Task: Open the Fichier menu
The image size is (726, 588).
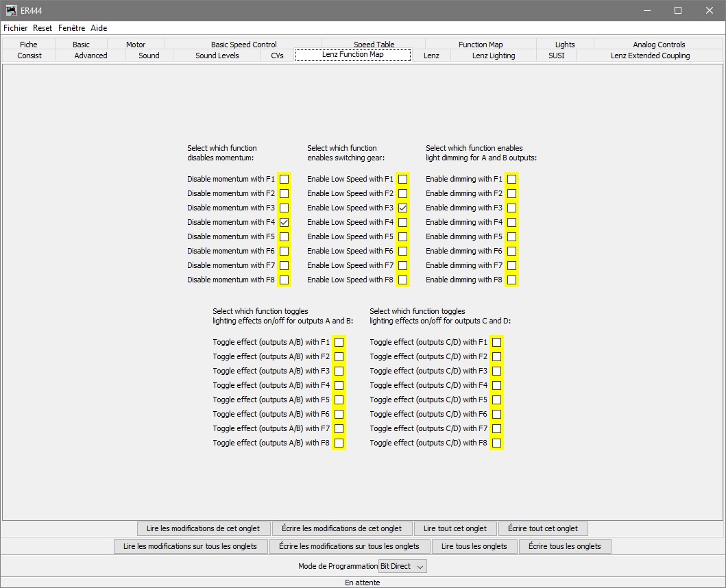Action: point(15,28)
